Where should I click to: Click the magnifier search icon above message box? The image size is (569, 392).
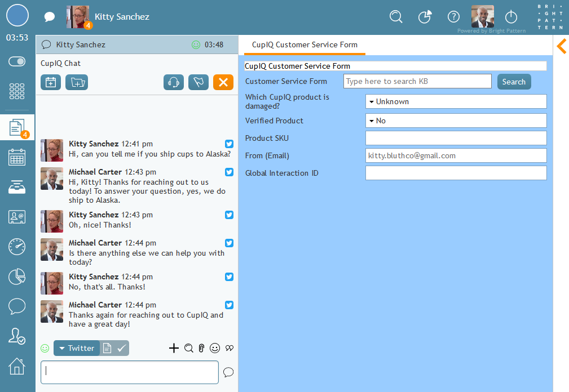189,348
